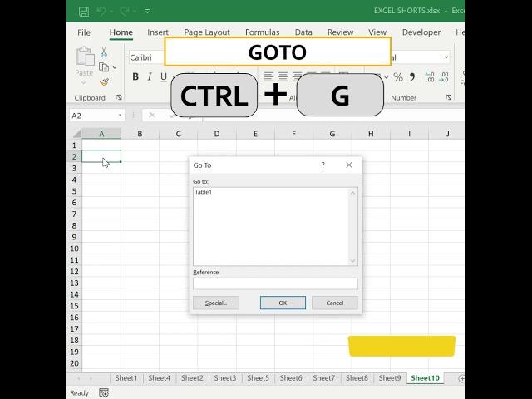Screen dimensions: 532x399
Task: Switch to Sheet3 tab
Action: (225, 378)
